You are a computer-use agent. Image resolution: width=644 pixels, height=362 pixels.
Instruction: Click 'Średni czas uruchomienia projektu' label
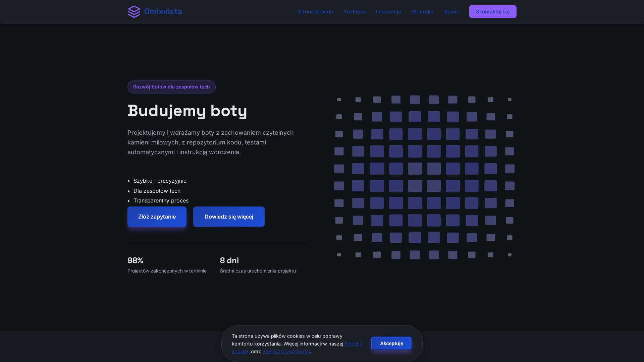[x=258, y=271]
